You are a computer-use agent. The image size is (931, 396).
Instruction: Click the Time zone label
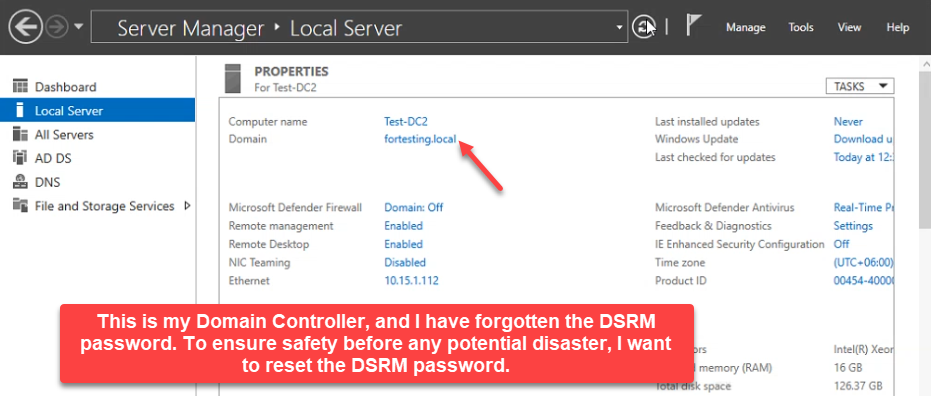point(680,262)
